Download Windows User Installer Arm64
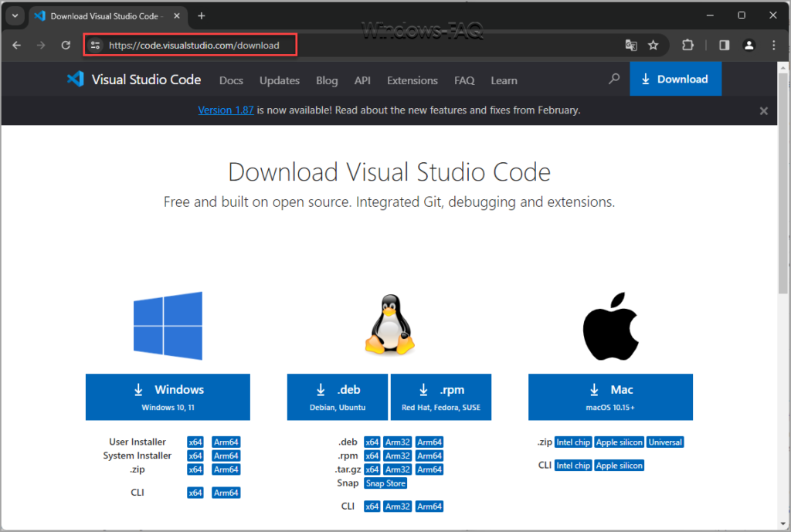This screenshot has height=532, width=791. 226,442
